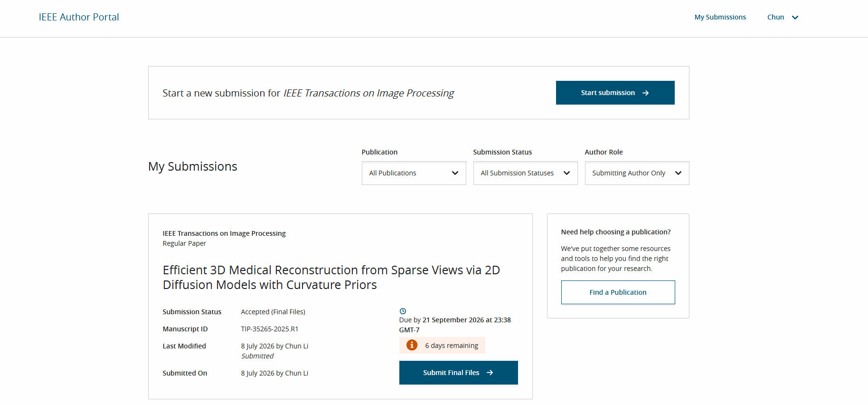This screenshot has width=868, height=405.
Task: Click the italic Submitted text under Last Modified
Action: pos(257,356)
